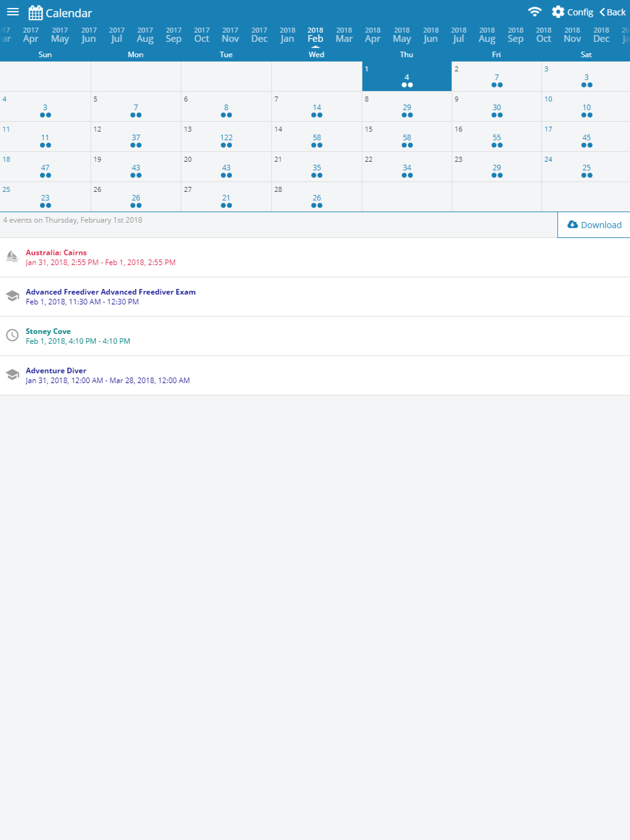Select February 20 cell

226,167
